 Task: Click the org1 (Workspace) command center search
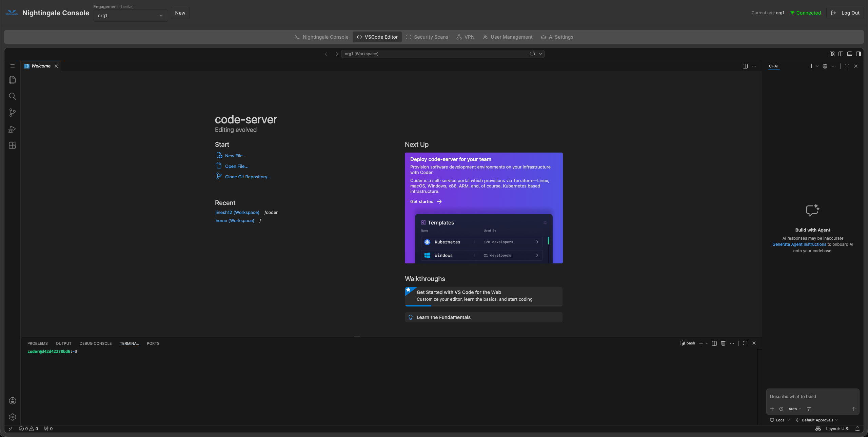point(434,54)
